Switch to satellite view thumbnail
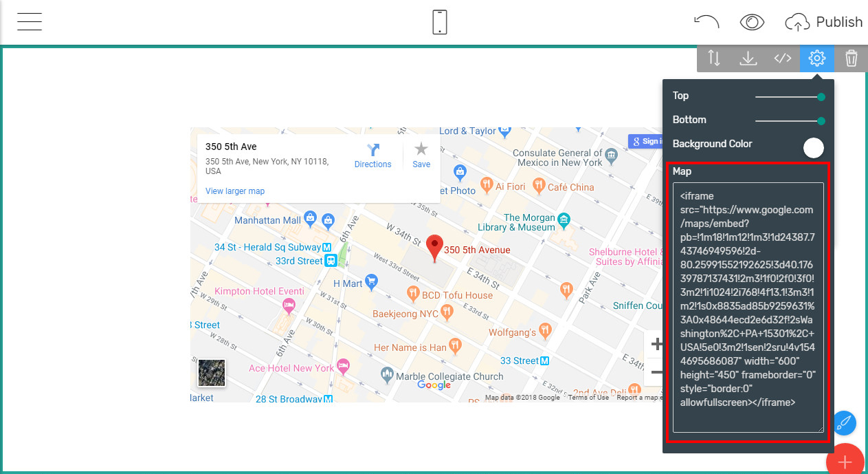Screen dimensions: 868x474 pyautogui.click(x=211, y=372)
